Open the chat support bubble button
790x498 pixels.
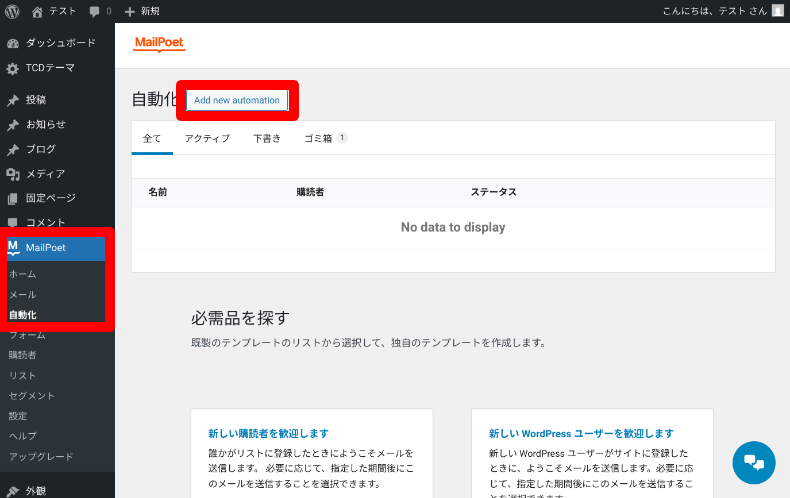(754, 462)
